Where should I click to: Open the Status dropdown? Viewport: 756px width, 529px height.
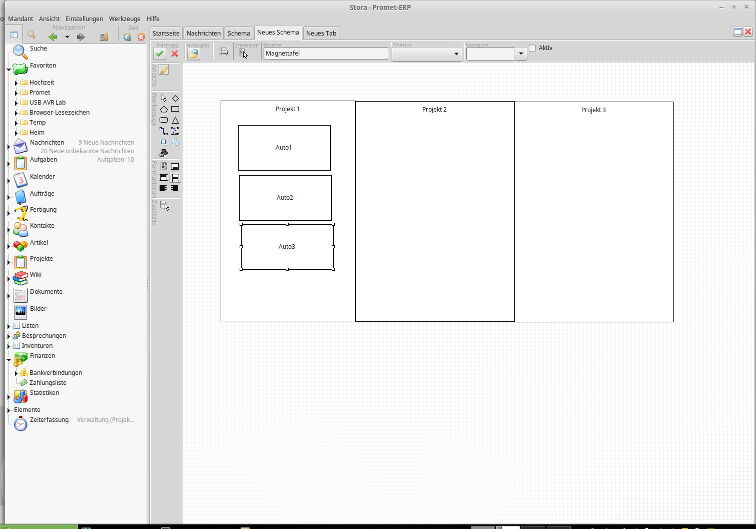pyautogui.click(x=426, y=54)
